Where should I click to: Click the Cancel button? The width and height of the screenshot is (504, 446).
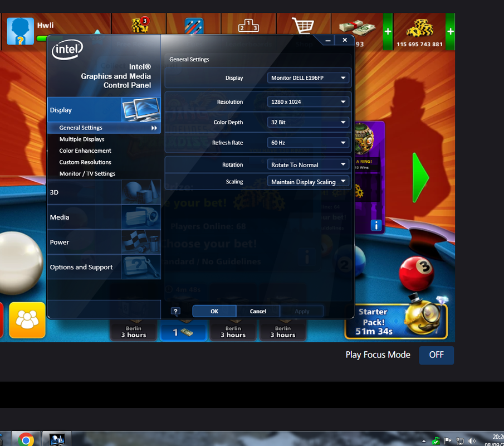pyautogui.click(x=258, y=311)
